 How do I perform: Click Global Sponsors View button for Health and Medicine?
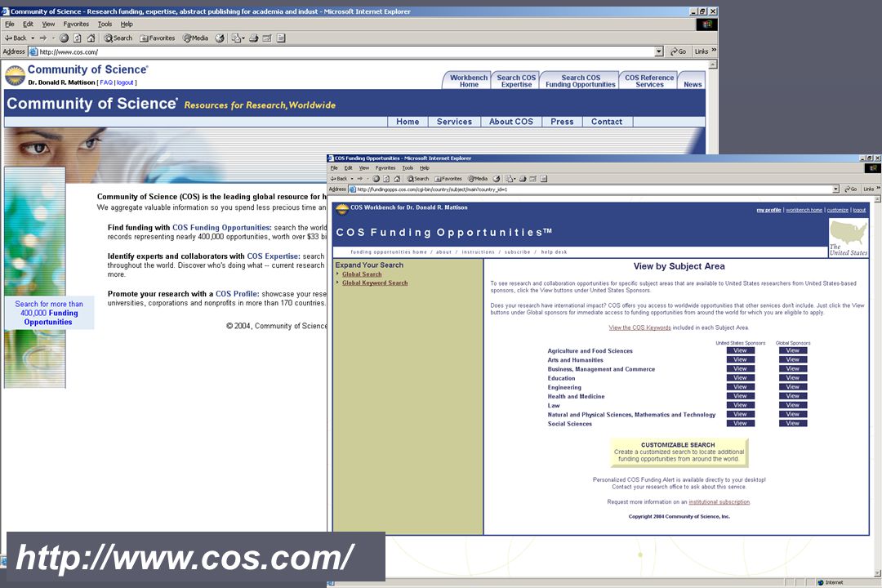point(792,396)
